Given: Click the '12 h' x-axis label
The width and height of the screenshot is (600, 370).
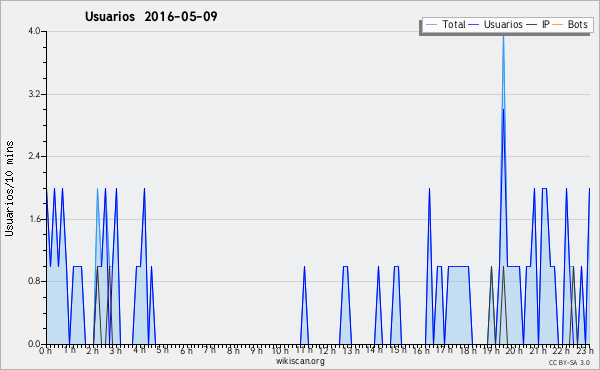Looking at the screenshot, I should [x=327, y=351].
